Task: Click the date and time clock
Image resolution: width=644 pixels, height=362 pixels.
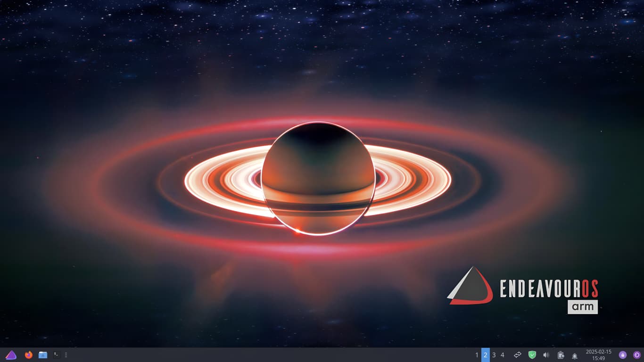Action: click(599, 355)
